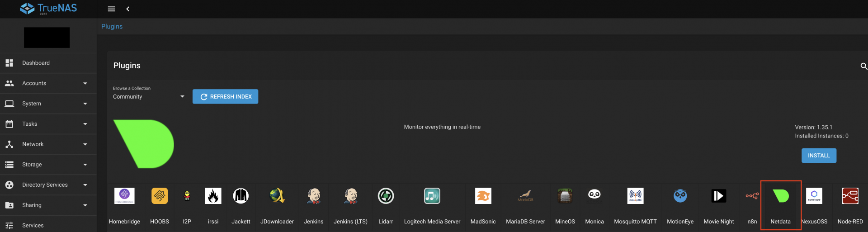Viewport: 868px width, 232px height.
Task: Select the Monica plugin icon
Action: point(594,194)
